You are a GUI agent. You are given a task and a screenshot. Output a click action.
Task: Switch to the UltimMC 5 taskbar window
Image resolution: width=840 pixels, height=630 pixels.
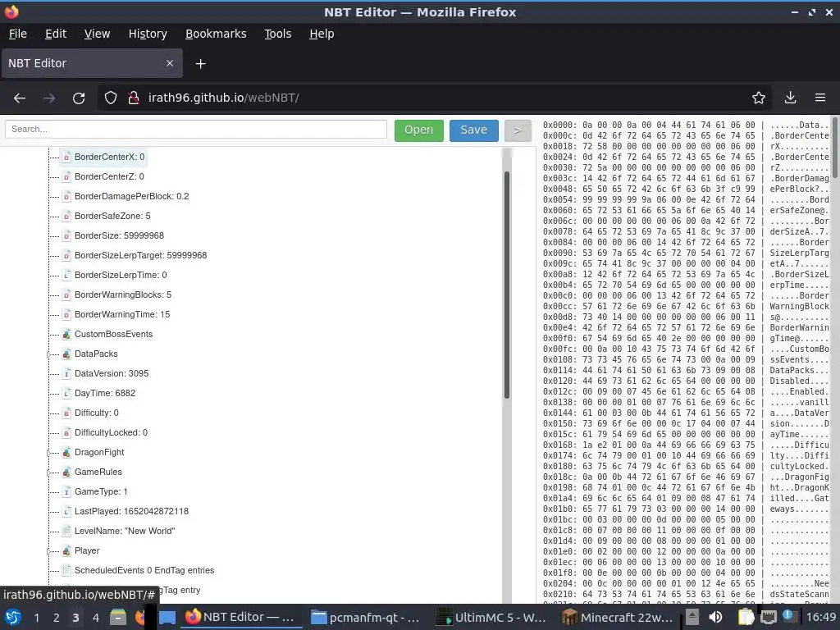[x=491, y=617]
